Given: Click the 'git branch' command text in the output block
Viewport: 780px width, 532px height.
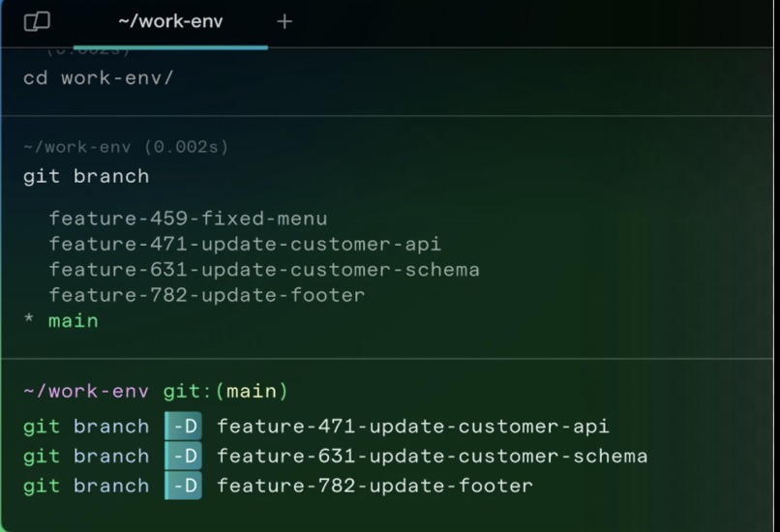Looking at the screenshot, I should tap(86, 176).
